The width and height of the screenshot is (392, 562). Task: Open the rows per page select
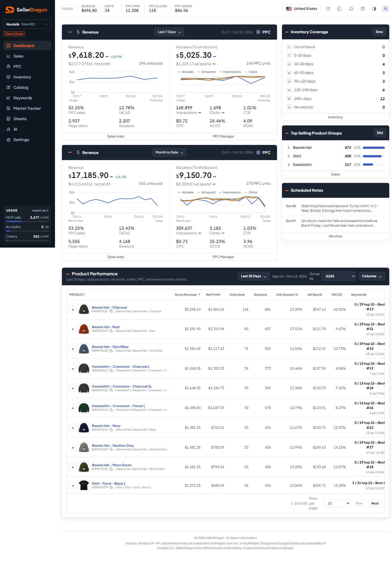(x=337, y=503)
